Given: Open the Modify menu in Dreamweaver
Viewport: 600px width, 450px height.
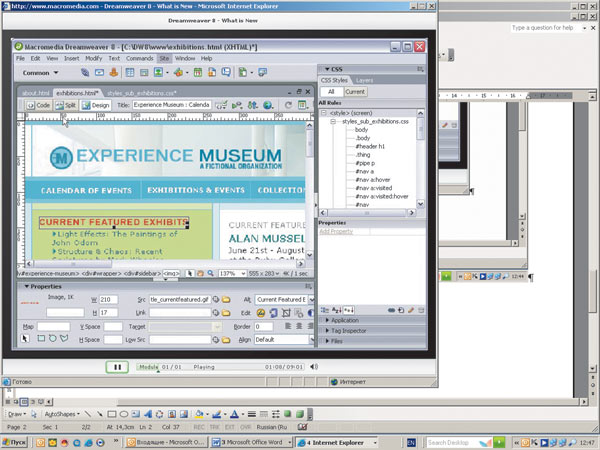Looking at the screenshot, I should 93,58.
